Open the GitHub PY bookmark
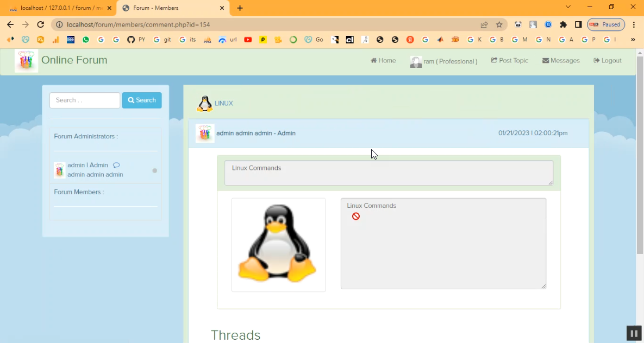 pos(136,40)
